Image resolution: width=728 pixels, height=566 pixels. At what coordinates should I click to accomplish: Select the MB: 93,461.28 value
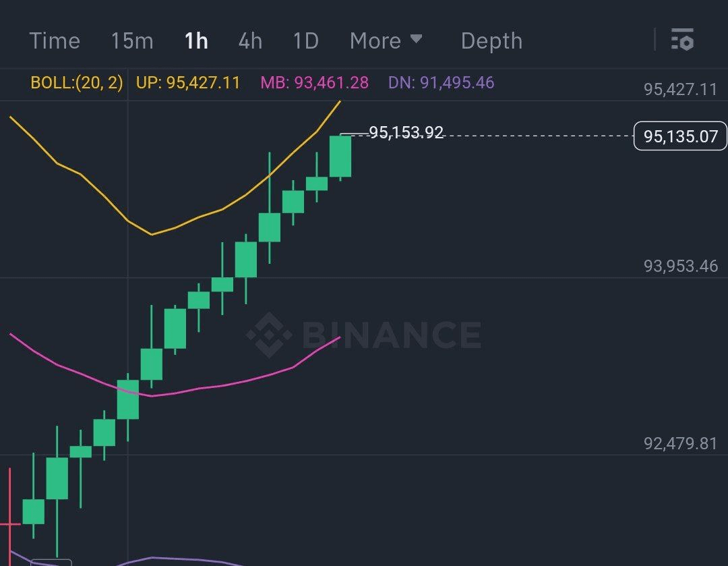click(x=315, y=83)
